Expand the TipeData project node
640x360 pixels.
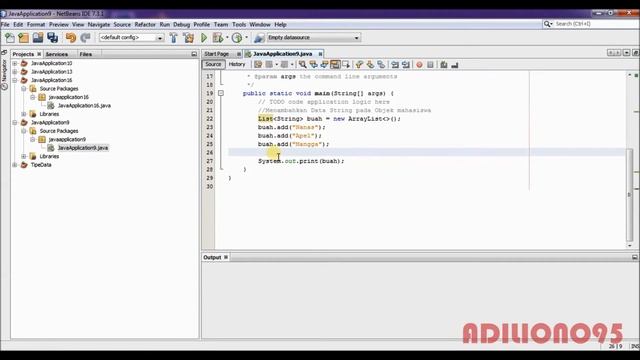15,165
